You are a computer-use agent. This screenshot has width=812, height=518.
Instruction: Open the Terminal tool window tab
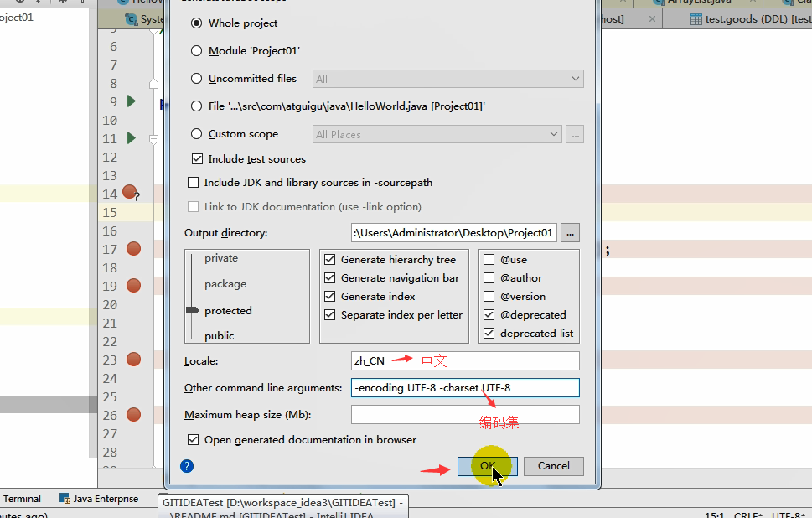click(x=22, y=499)
